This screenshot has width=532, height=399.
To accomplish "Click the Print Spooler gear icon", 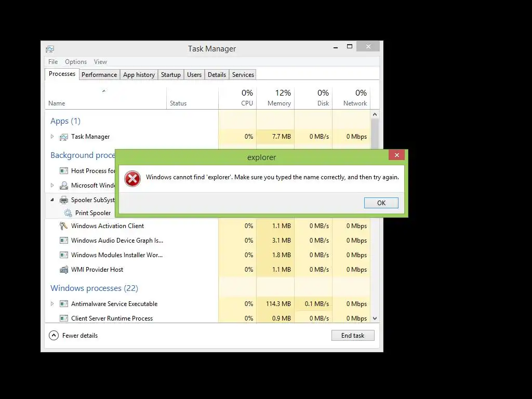I will click(68, 212).
